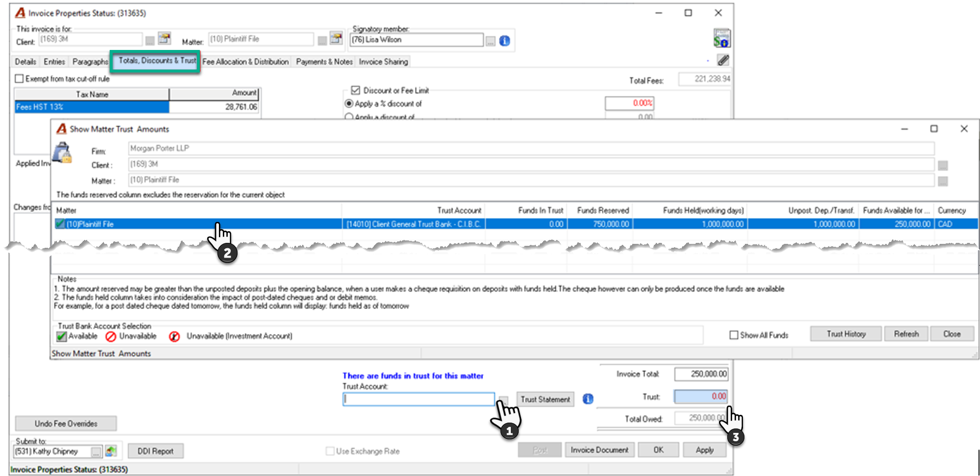This screenshot has width=980, height=476.
Task: Click the green check icon on Plaintiff File row
Action: pos(60,224)
